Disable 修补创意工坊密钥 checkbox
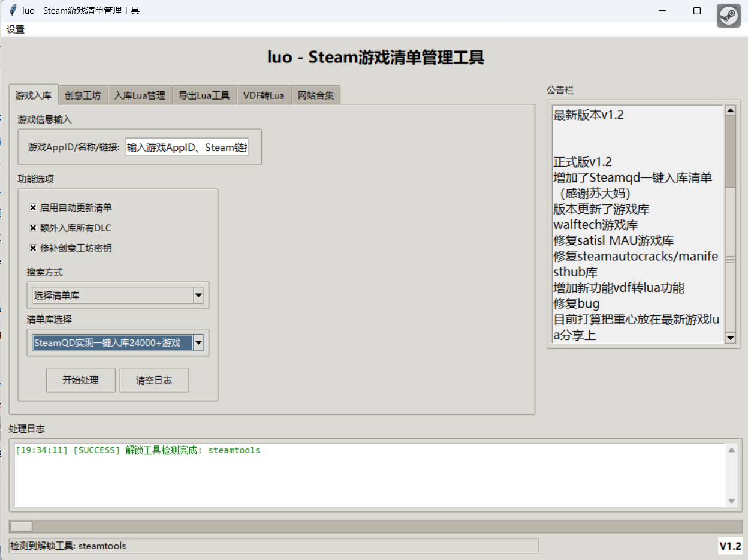 coord(33,248)
